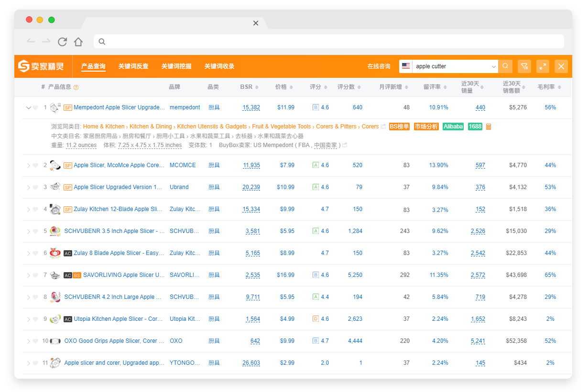Expand row 3 Ubrand details
This screenshot has height=392, width=588.
coord(28,187)
